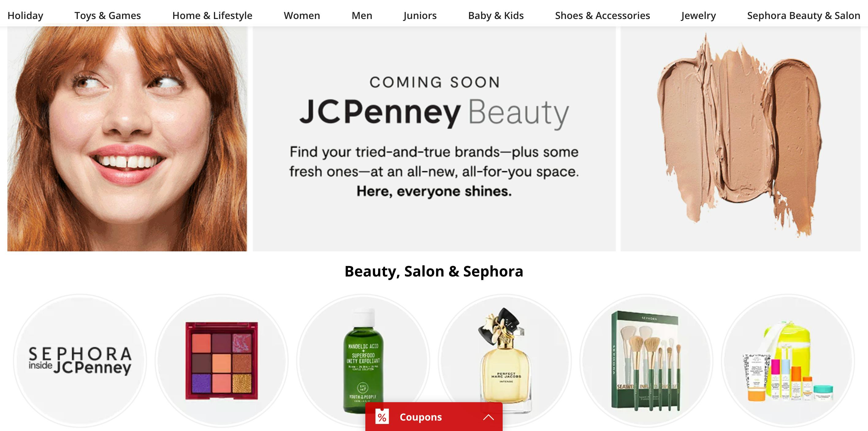Select the red eyeshadow palette circle
Image resolution: width=868 pixels, height=431 pixels.
click(222, 361)
